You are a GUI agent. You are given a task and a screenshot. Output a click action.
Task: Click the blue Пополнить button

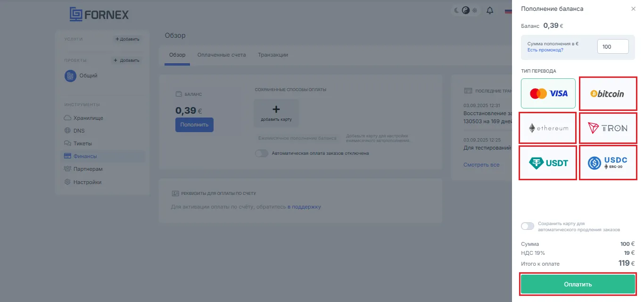click(x=194, y=125)
